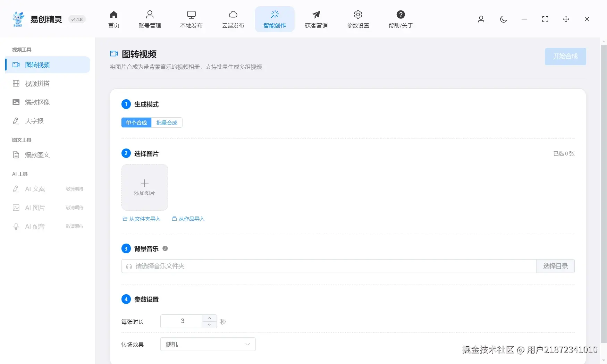Open the 首页 home tab
The width and height of the screenshot is (607, 364).
[113, 19]
